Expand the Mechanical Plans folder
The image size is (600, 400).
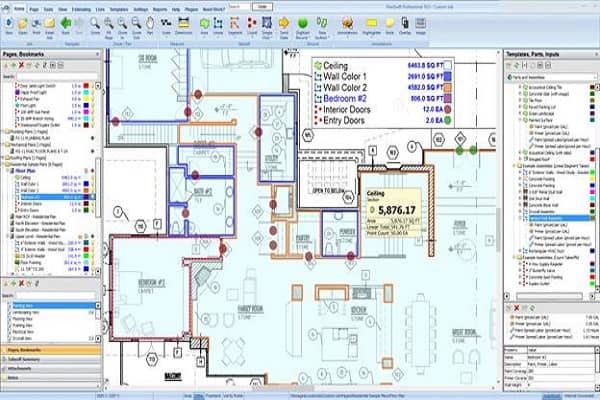(3, 145)
